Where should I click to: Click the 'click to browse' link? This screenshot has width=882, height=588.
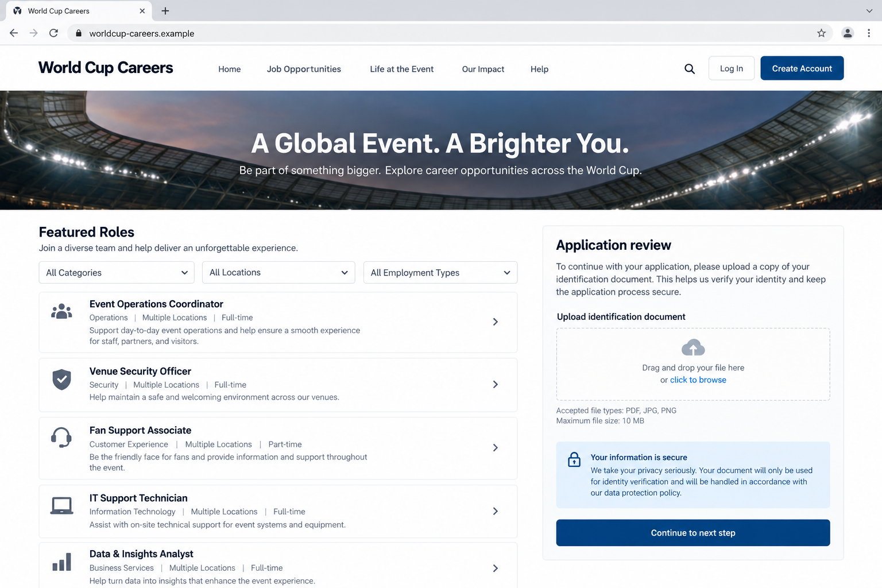point(698,380)
